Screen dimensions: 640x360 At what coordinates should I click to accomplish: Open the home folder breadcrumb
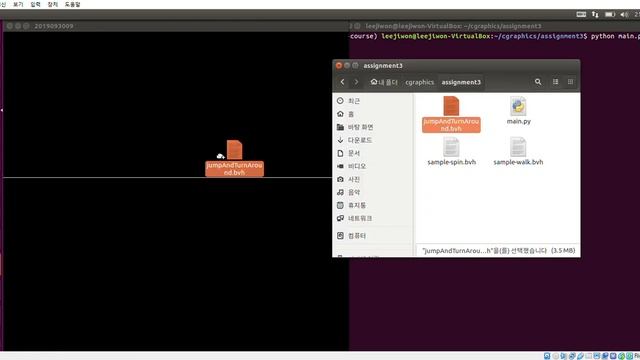(384, 82)
